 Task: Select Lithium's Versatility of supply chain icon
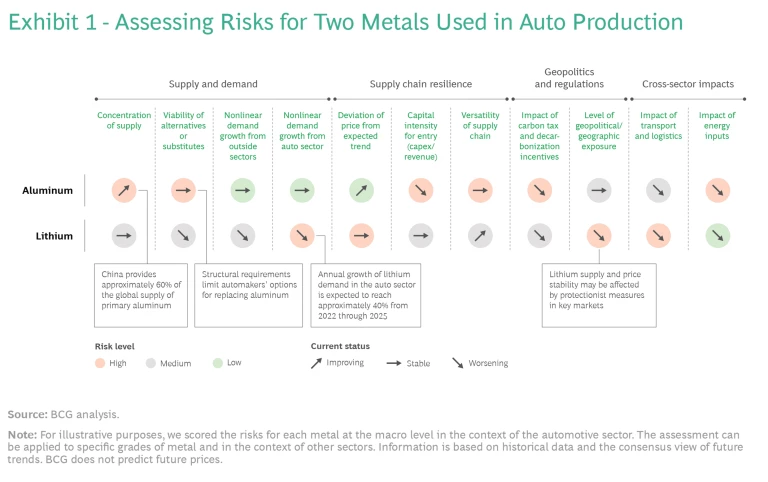click(480, 236)
